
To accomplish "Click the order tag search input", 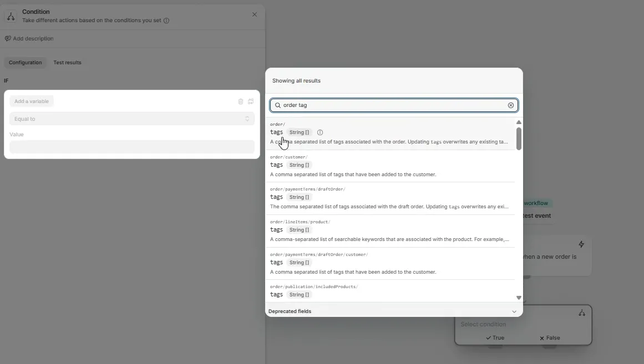I will [x=394, y=105].
